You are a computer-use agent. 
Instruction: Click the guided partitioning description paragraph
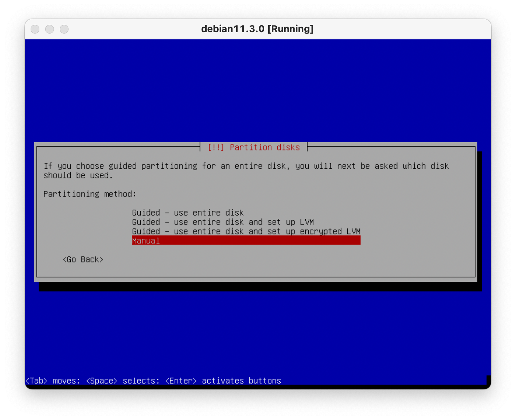[x=246, y=170]
